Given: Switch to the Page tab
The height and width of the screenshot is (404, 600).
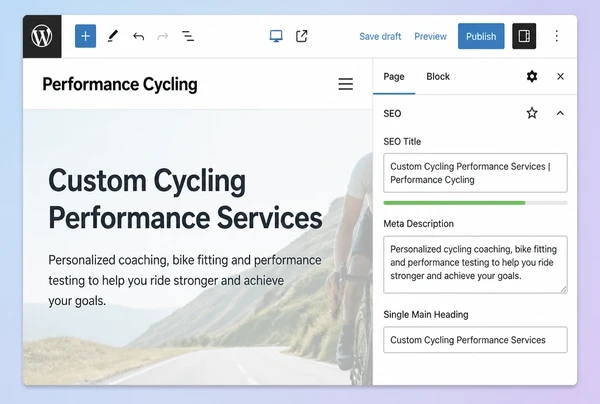Looking at the screenshot, I should click(x=394, y=77).
